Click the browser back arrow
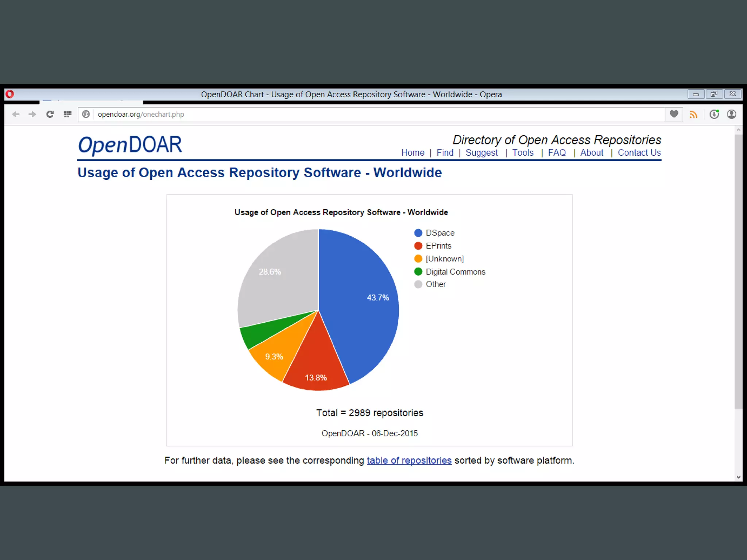This screenshot has width=747, height=560. [x=16, y=114]
